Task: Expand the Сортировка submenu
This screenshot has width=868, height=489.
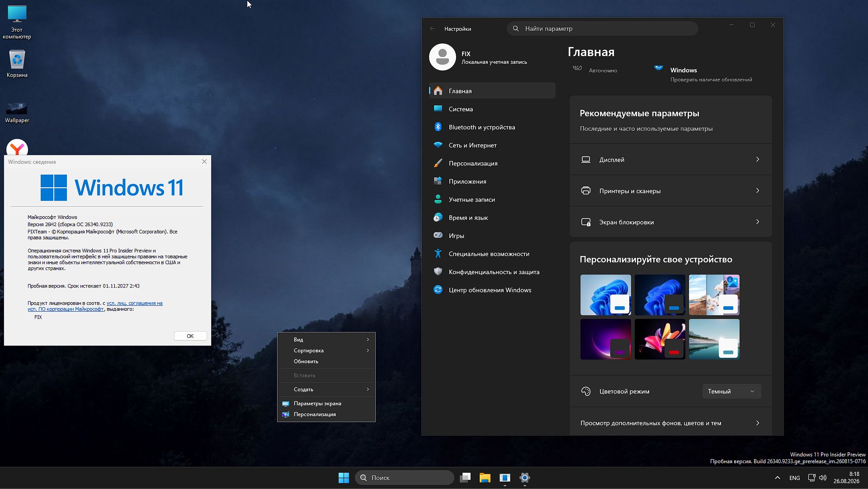Action: click(326, 351)
